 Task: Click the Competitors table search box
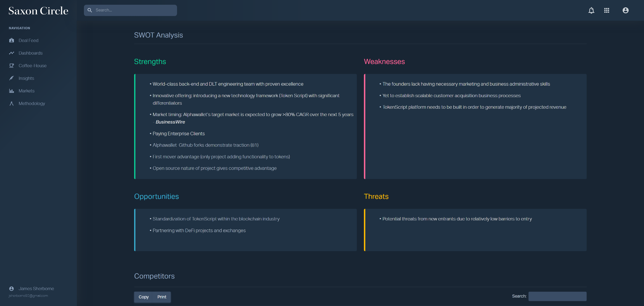click(x=557, y=296)
